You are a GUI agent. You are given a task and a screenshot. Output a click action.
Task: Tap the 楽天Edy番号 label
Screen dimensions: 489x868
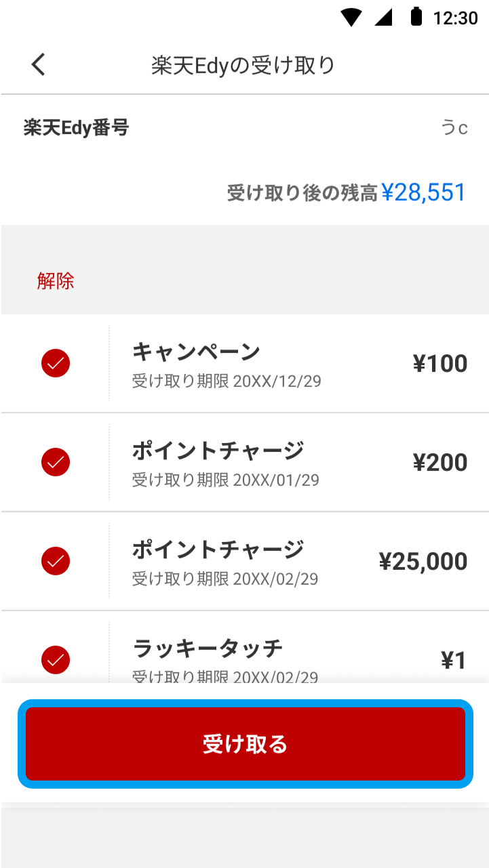point(76,127)
